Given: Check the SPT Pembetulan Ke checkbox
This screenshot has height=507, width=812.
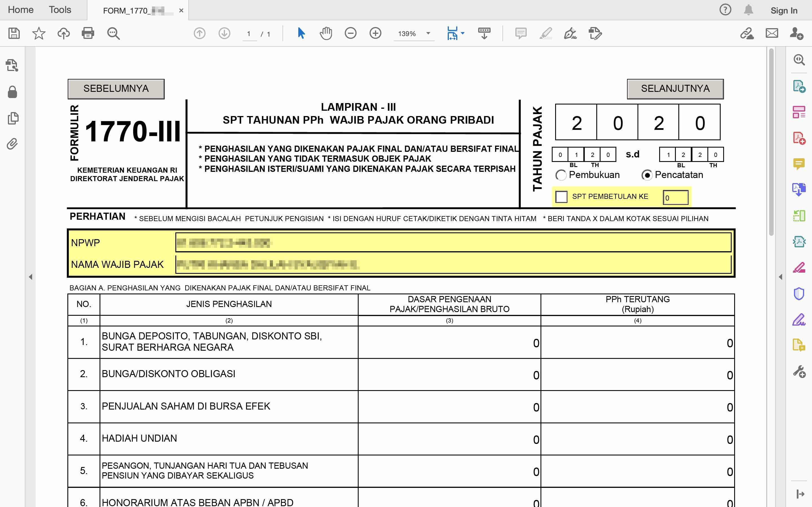Looking at the screenshot, I should [x=561, y=197].
